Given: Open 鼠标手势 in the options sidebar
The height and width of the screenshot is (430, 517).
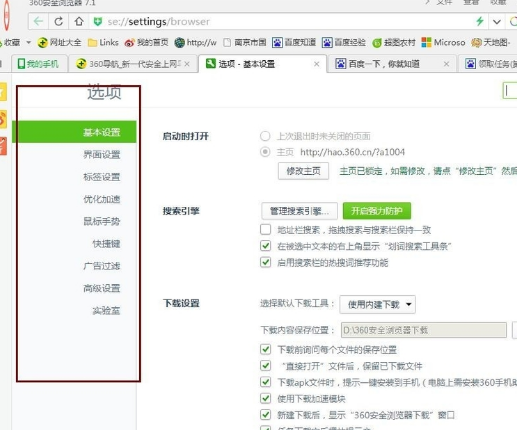Looking at the screenshot, I should (102, 221).
